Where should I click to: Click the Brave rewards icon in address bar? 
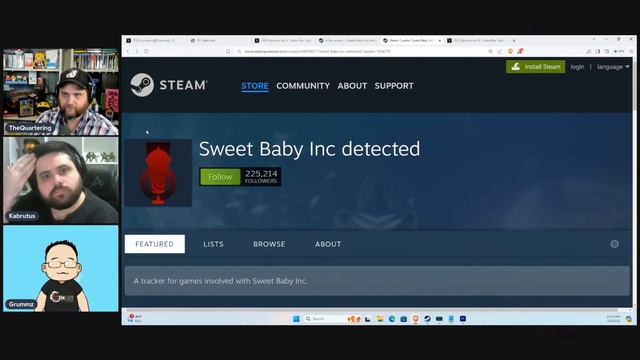520,51
